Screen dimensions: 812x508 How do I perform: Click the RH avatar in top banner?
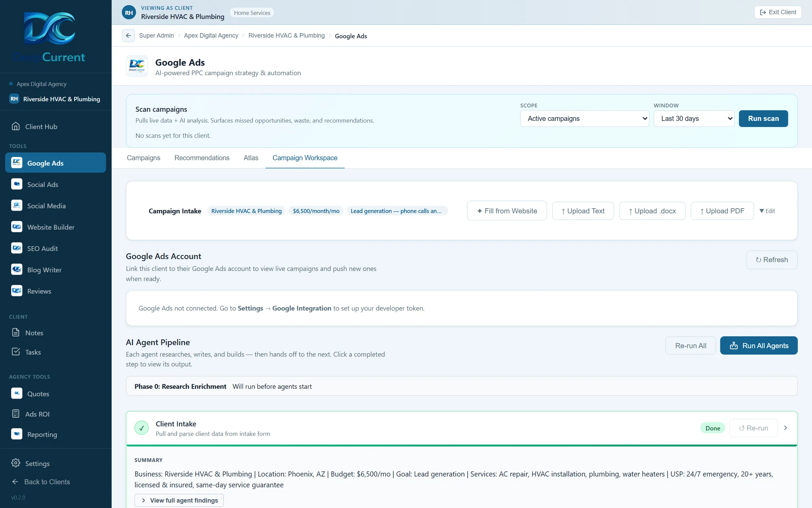pos(129,13)
